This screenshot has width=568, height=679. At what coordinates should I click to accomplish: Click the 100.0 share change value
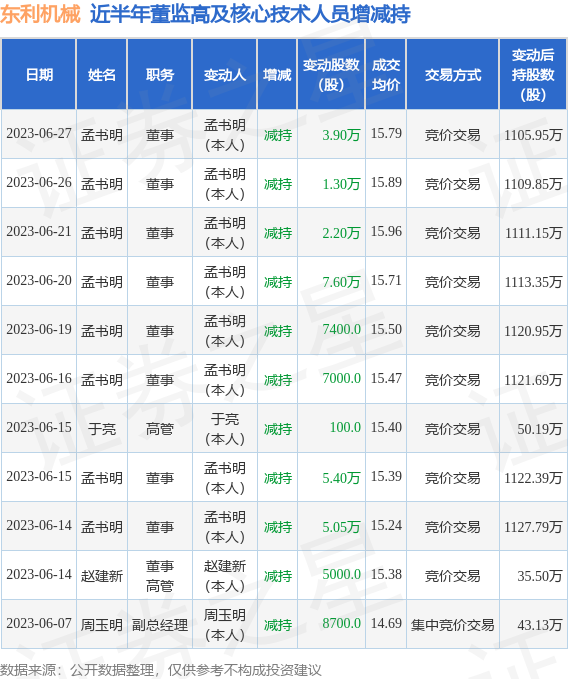(x=345, y=427)
